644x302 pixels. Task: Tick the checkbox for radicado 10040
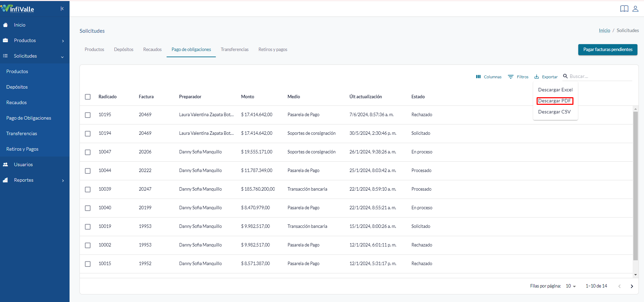point(88,208)
